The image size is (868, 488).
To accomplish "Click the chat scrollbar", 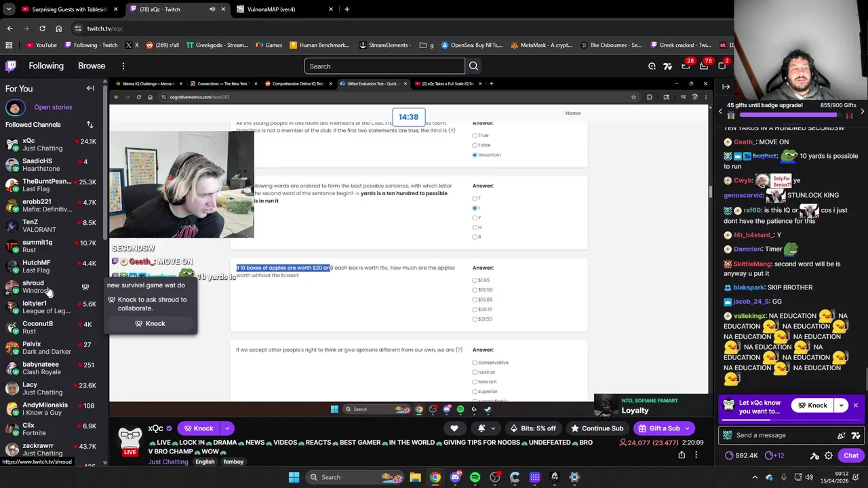I will [865, 380].
